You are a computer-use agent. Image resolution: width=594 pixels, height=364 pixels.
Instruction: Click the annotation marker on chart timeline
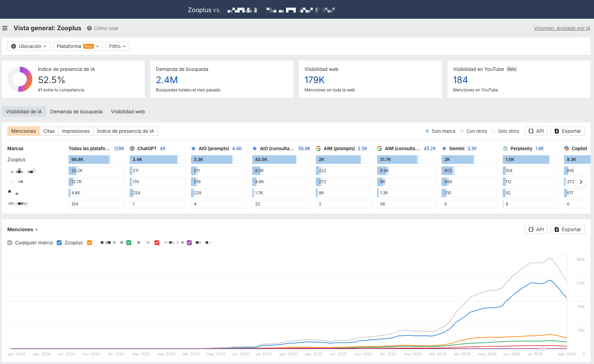pyautogui.click(x=542, y=348)
